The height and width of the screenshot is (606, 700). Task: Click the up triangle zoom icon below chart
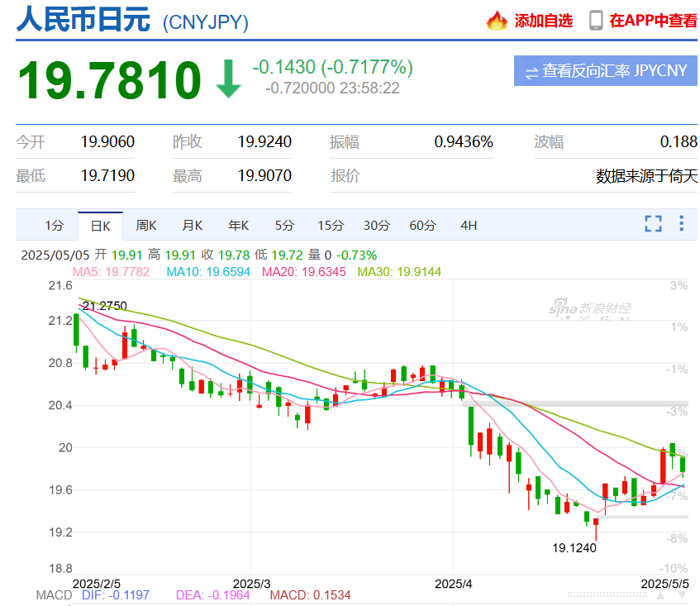pyautogui.click(x=660, y=595)
